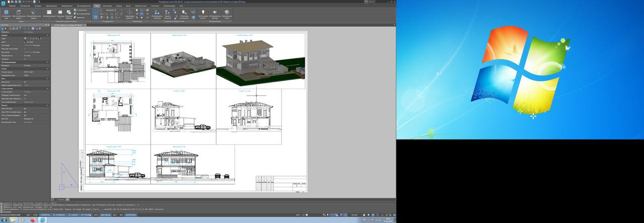Toggle ОТС-ПОЛЯР polar tracking

[x=86, y=214]
